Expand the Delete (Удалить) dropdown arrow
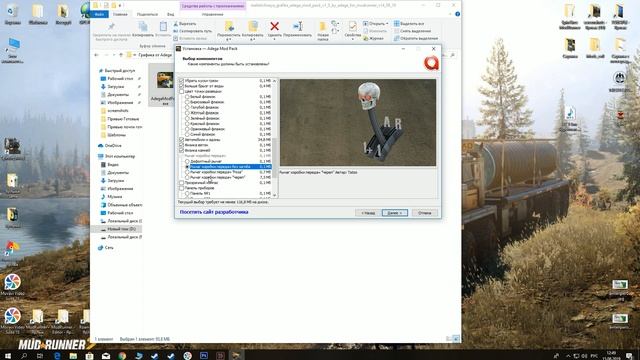The image size is (640, 360). pyautogui.click(x=275, y=40)
